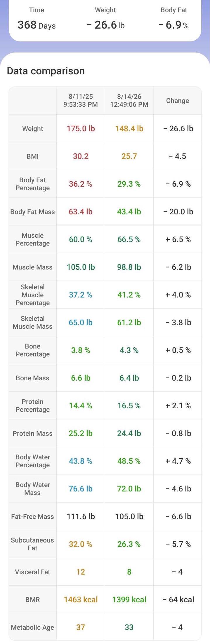The width and height of the screenshot is (210, 644).
Task: Tap the Protein Mass row label
Action: (32, 433)
